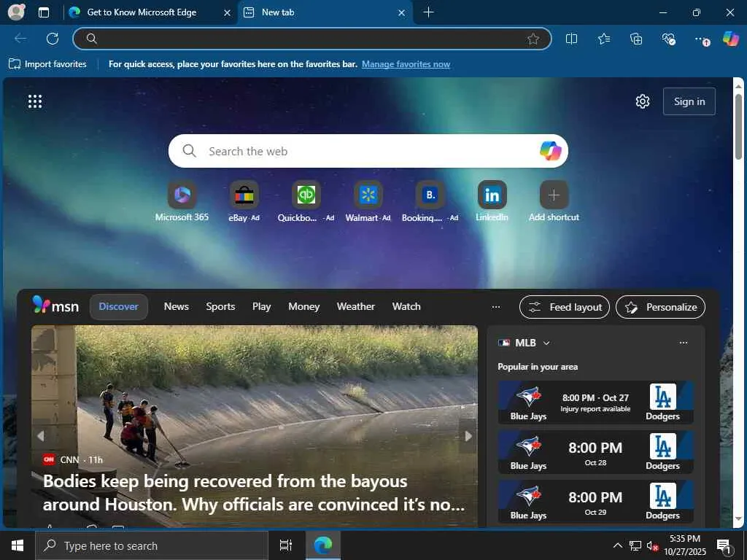Screen dimensions: 747x560
Task: Open Split screen icon in toolbar
Action: pos(571,39)
